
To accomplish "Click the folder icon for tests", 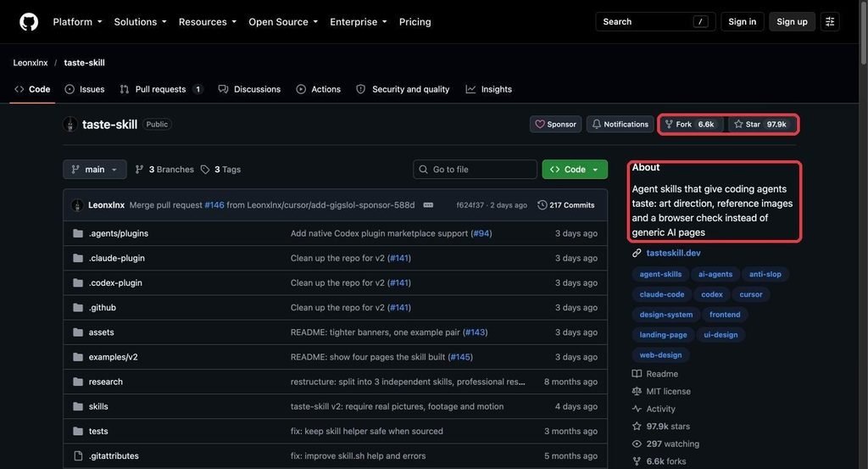I will point(78,431).
